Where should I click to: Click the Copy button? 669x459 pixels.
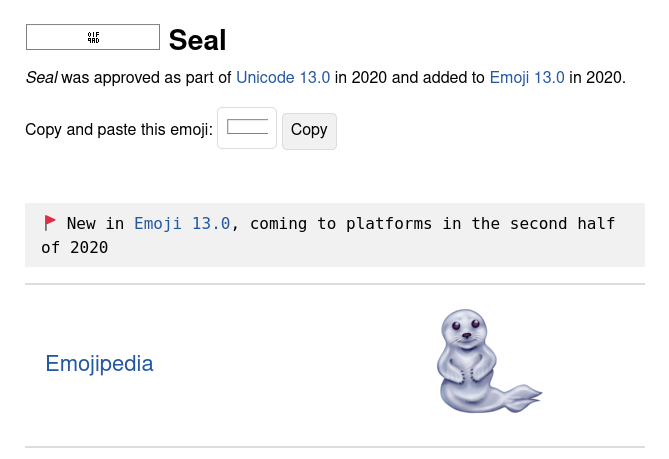click(309, 131)
